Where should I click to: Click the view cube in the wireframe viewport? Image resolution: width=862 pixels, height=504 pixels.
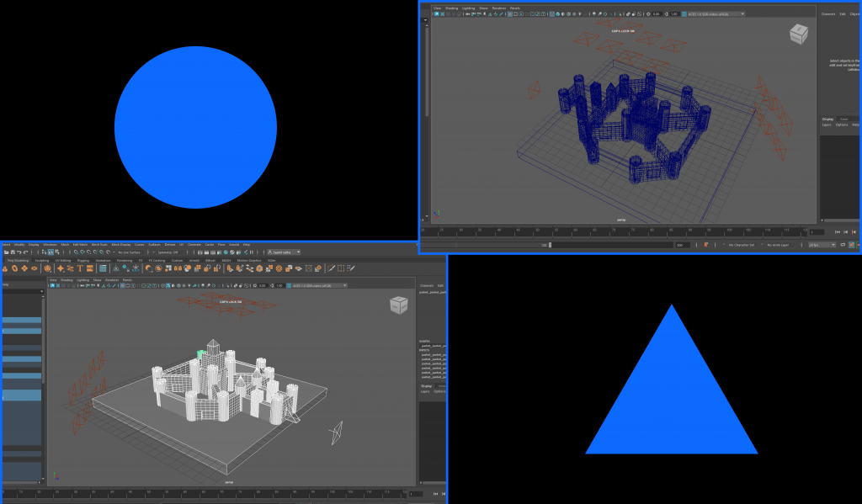pos(798,34)
